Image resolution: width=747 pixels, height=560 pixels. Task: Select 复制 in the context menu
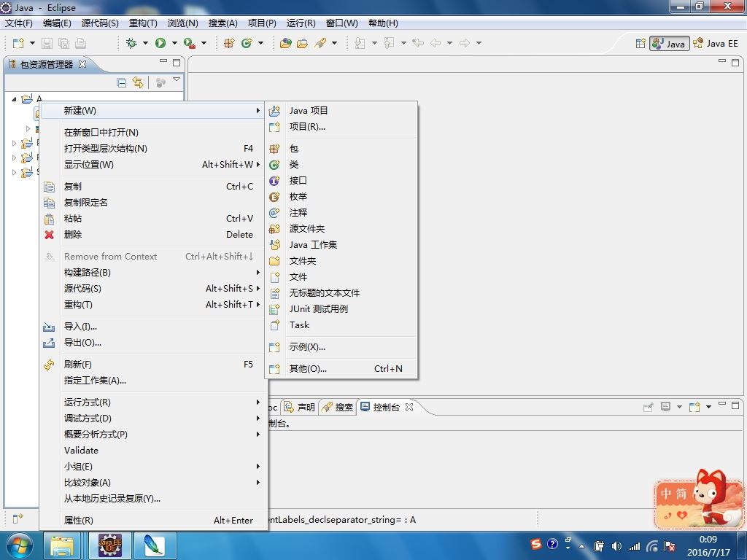[152, 186]
